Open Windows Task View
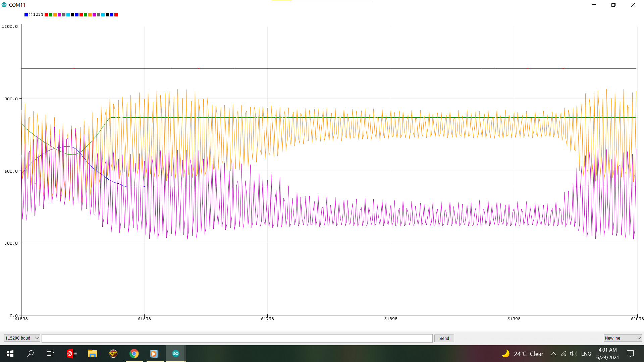Image resolution: width=644 pixels, height=362 pixels. pyautogui.click(x=50, y=354)
